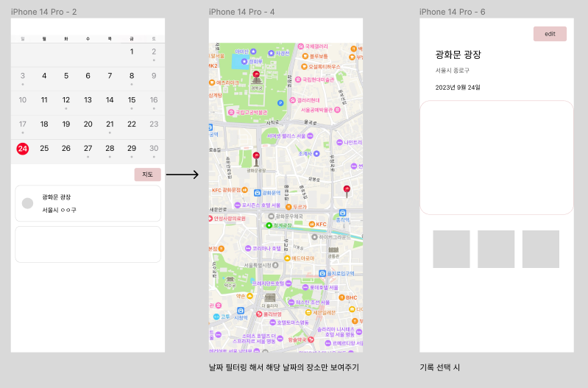
Task: Click the 을지로입구역 subway icon
Action: tap(322, 274)
